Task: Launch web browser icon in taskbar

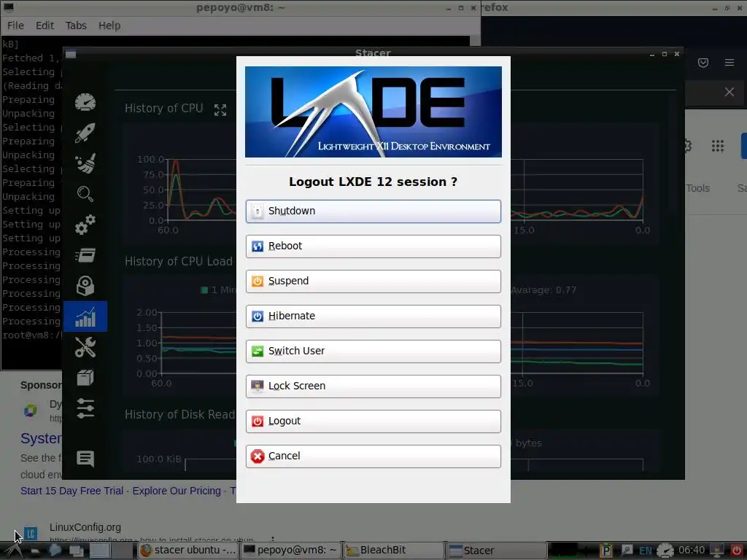Action: 54,550
